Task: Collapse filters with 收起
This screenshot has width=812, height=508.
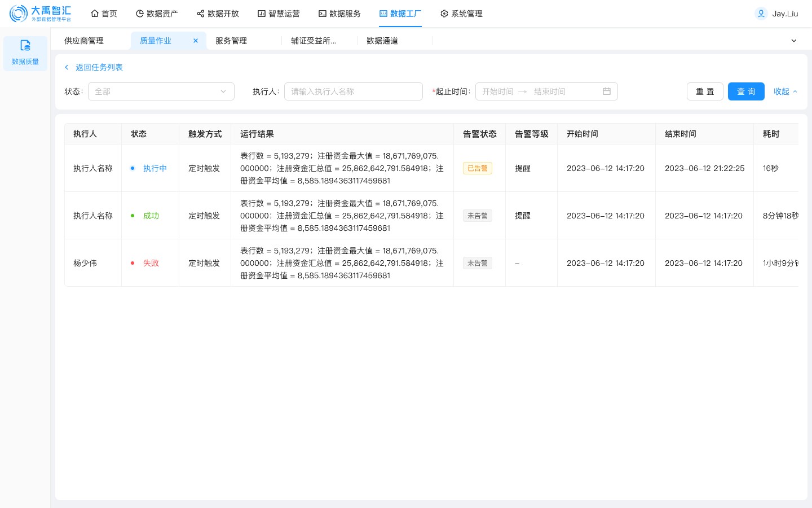Action: click(785, 91)
